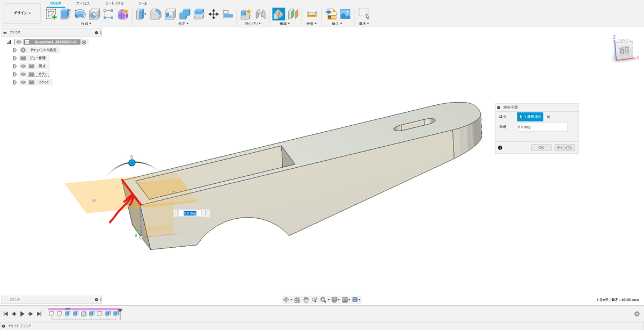This screenshot has height=330, width=644.
Task: Toggle visibility of the 原点 folder
Action: [23, 66]
